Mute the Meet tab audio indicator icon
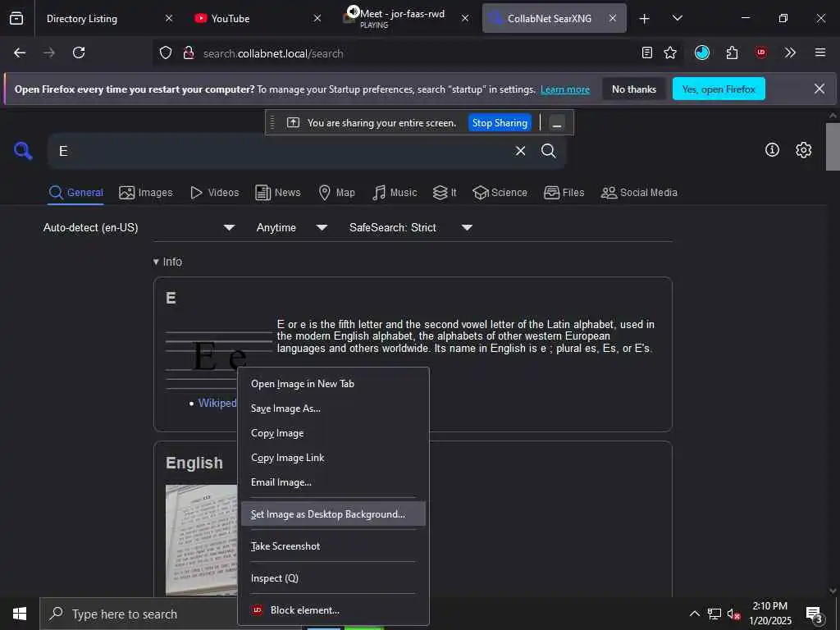Viewport: 840px width, 630px height. coord(353,11)
